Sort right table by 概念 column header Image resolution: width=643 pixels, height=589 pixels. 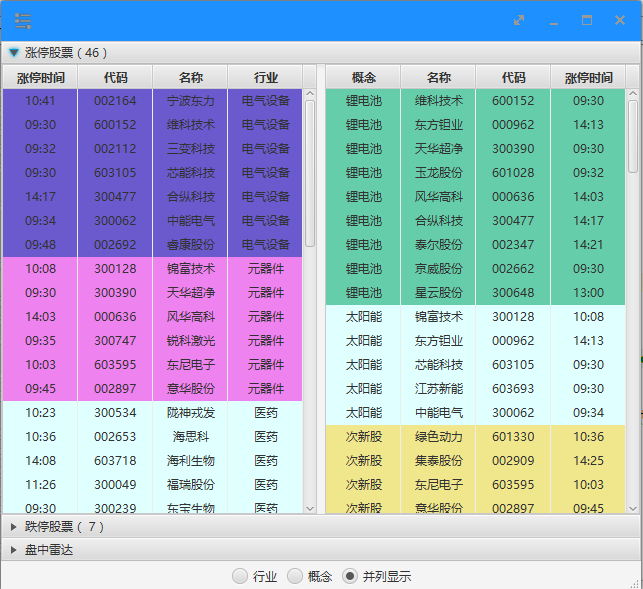click(x=364, y=78)
